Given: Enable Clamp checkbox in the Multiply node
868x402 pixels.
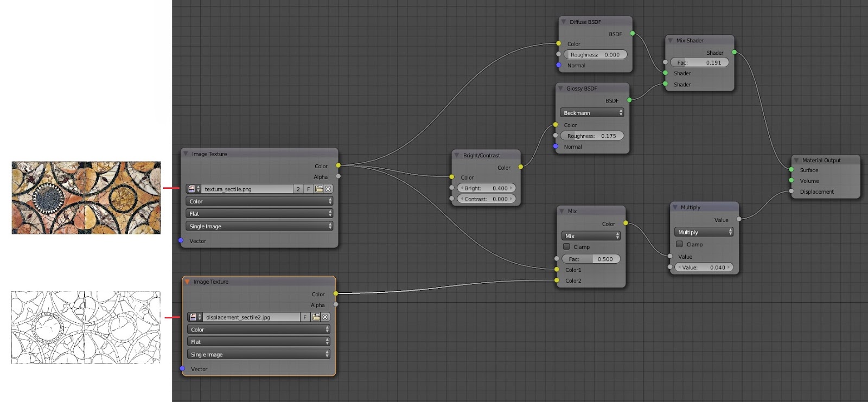Looking at the screenshot, I should click(x=680, y=244).
